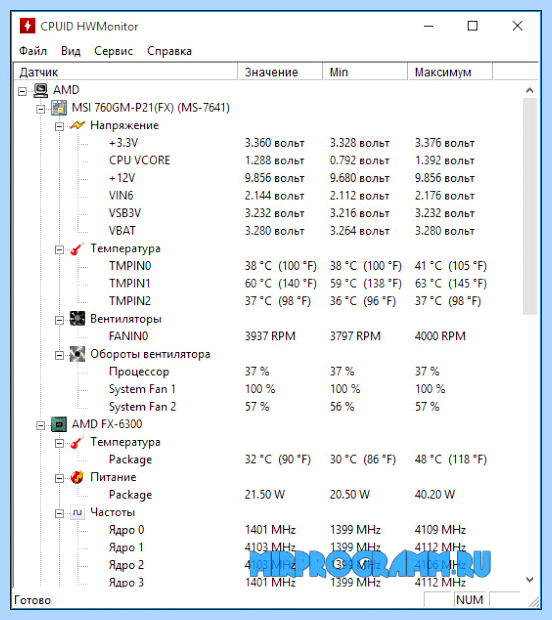The height and width of the screenshot is (620, 552).
Task: Select the System Fan 2 row
Action: (x=142, y=407)
